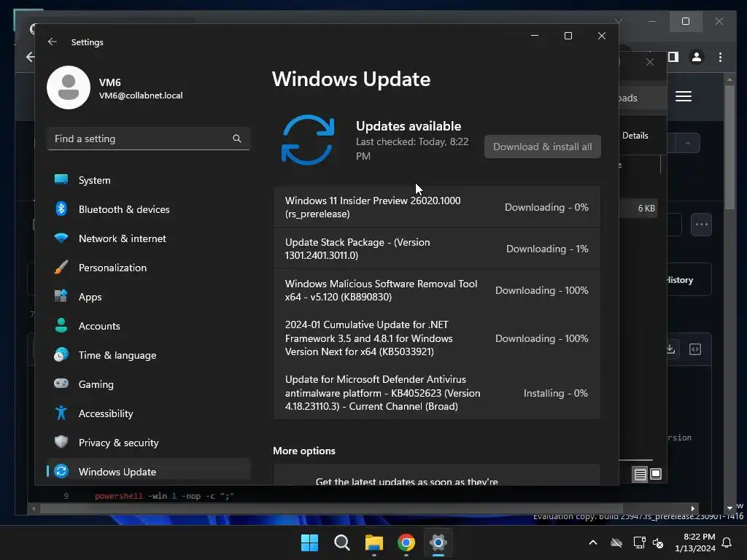The width and height of the screenshot is (747, 560).
Task: Click 'Downloading - 1%' status text
Action: [547, 249]
